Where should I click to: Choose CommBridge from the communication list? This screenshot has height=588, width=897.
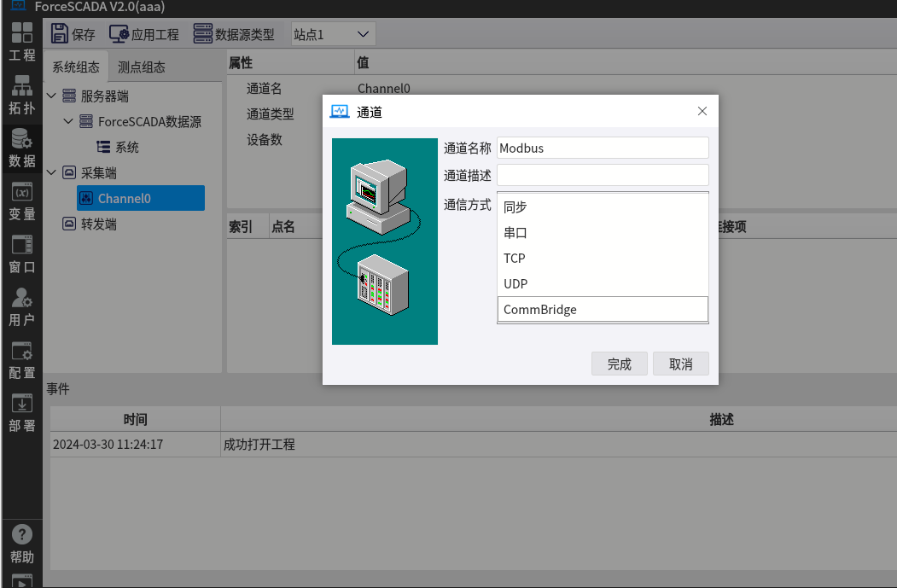[x=603, y=310]
